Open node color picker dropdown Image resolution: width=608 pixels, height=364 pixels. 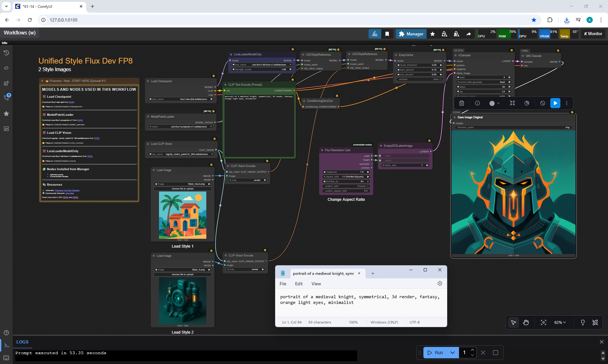click(494, 103)
